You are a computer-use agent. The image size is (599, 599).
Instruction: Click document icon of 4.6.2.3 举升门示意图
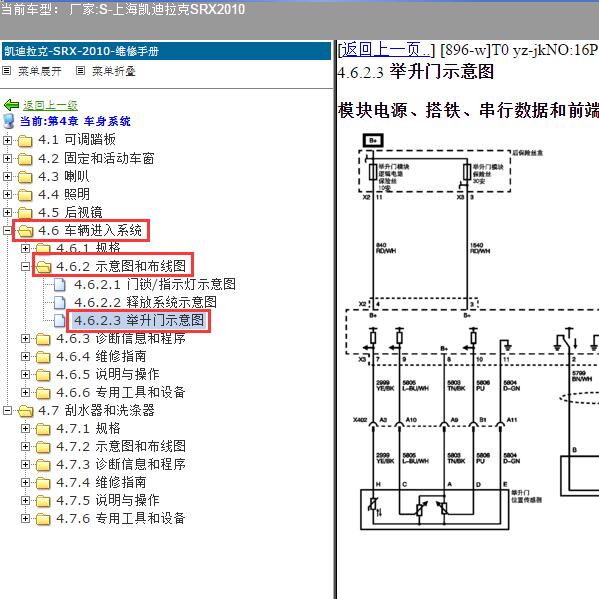point(60,320)
